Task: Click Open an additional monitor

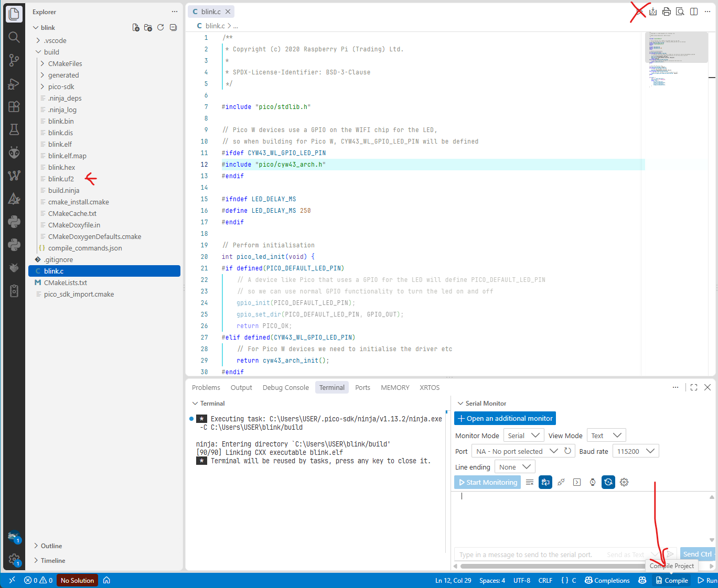Action: point(505,418)
